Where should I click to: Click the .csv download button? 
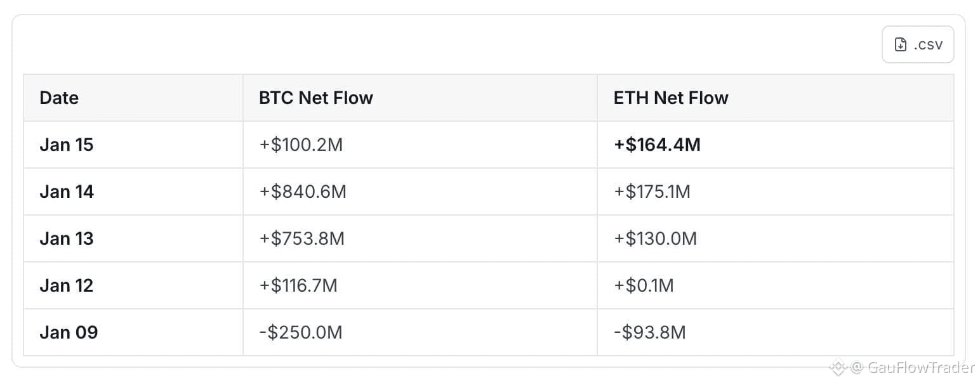[x=917, y=44]
